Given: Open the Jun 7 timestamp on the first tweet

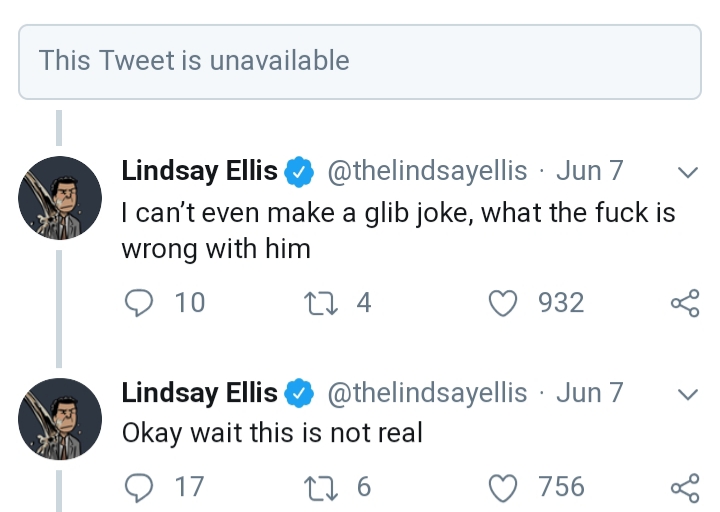Looking at the screenshot, I should tap(590, 171).
